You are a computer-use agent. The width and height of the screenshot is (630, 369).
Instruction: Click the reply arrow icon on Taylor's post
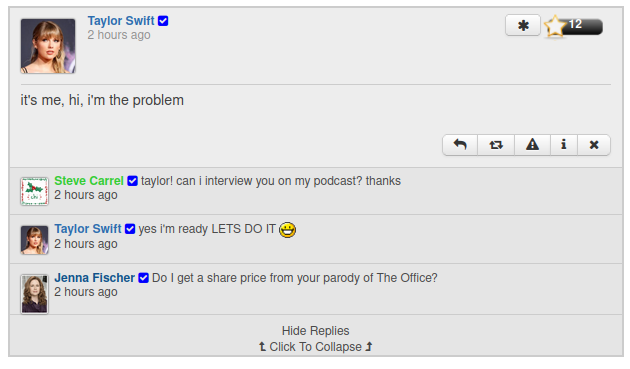[x=460, y=145]
